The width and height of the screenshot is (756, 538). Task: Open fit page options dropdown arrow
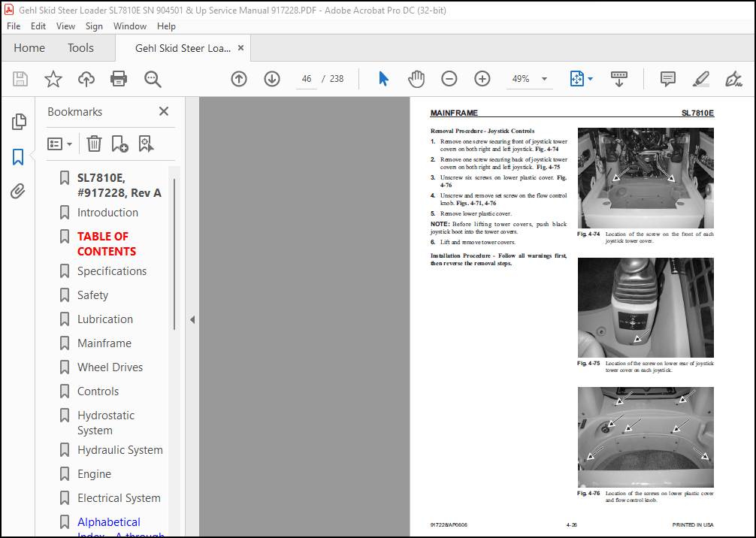590,79
